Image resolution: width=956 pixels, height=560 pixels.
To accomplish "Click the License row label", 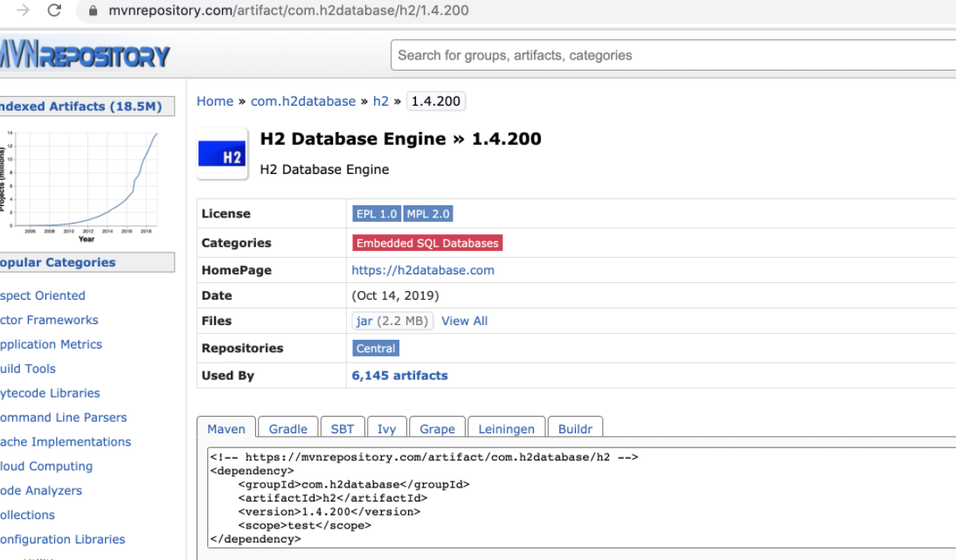I will point(226,214).
